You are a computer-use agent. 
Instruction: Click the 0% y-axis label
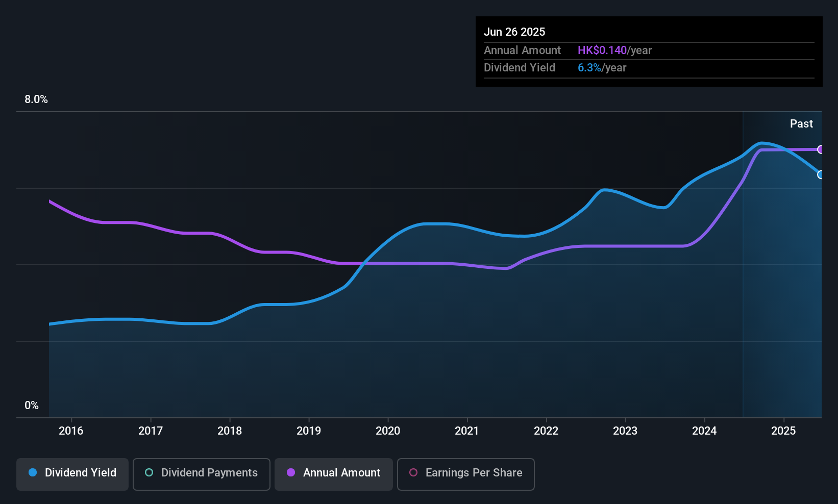(32, 406)
